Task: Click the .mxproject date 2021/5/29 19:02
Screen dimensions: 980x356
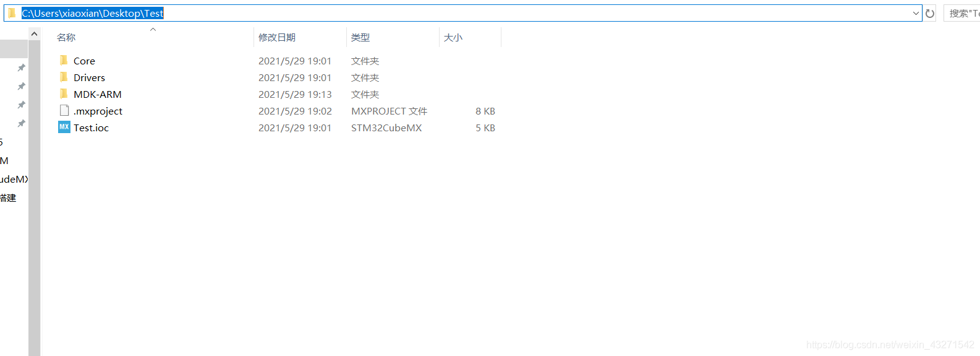Action: (x=295, y=111)
